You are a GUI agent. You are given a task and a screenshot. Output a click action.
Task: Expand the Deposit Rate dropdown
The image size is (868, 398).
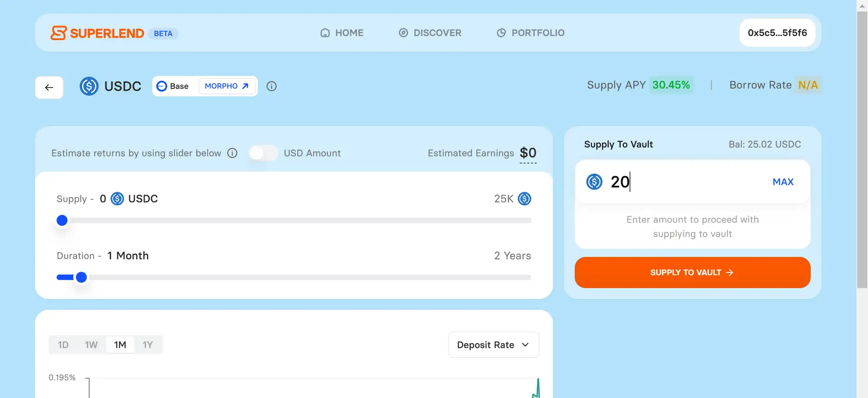coord(493,345)
